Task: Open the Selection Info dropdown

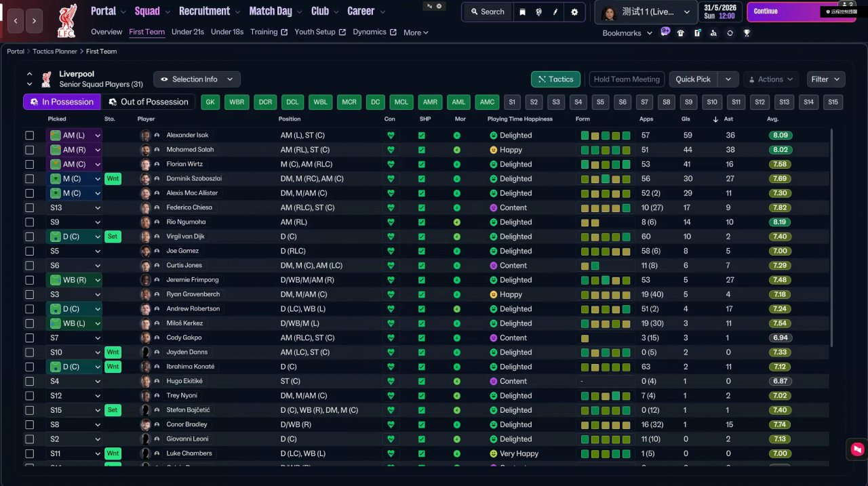Action: click(x=197, y=79)
